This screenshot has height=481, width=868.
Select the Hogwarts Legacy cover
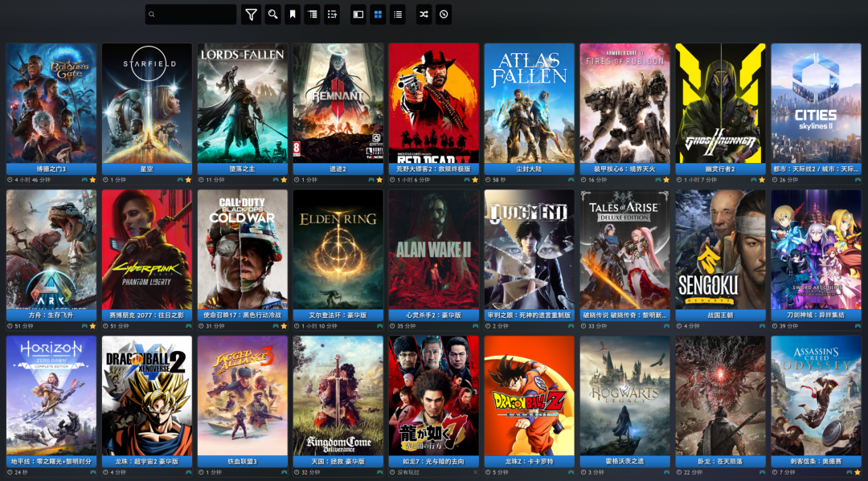[625, 396]
